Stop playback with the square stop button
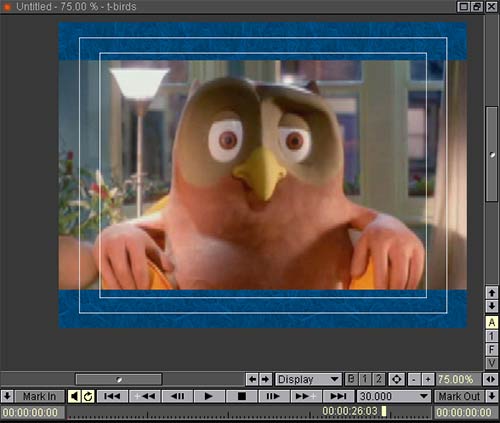500x423 pixels. (242, 396)
